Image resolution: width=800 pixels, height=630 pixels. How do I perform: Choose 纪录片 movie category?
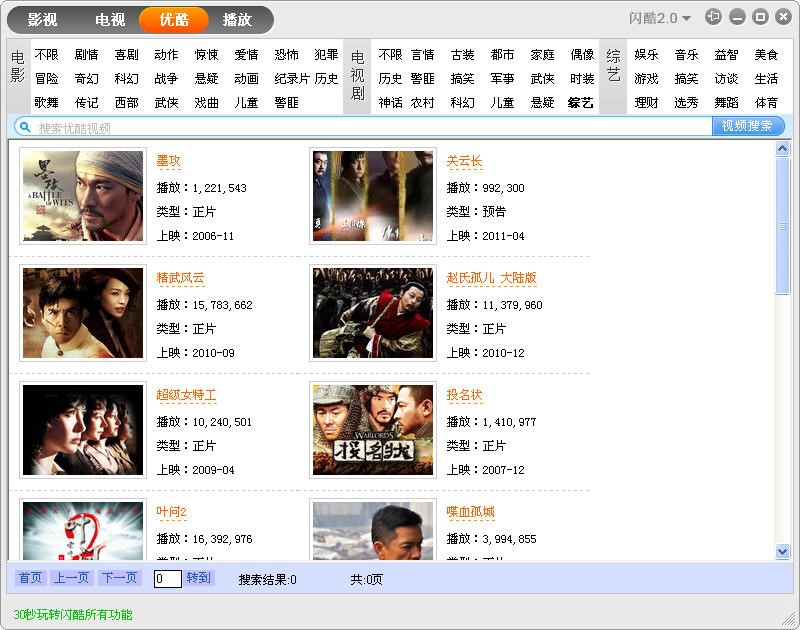click(x=292, y=79)
